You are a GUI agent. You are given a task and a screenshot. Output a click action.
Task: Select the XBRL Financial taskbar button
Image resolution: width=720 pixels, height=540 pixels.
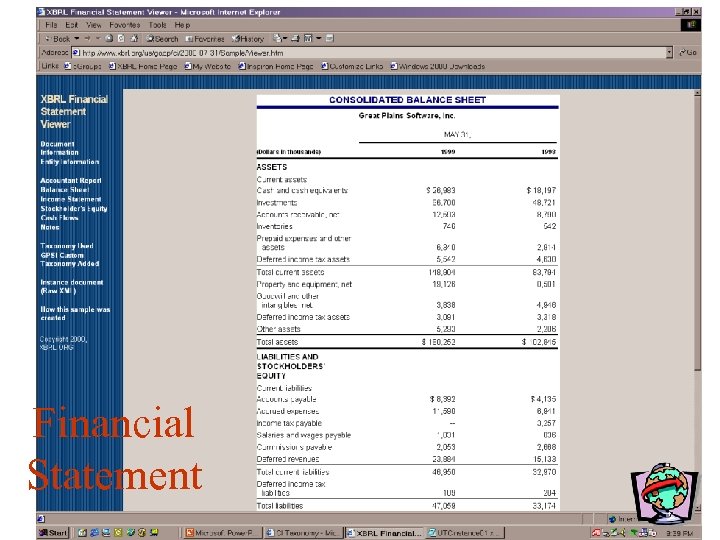(385, 533)
